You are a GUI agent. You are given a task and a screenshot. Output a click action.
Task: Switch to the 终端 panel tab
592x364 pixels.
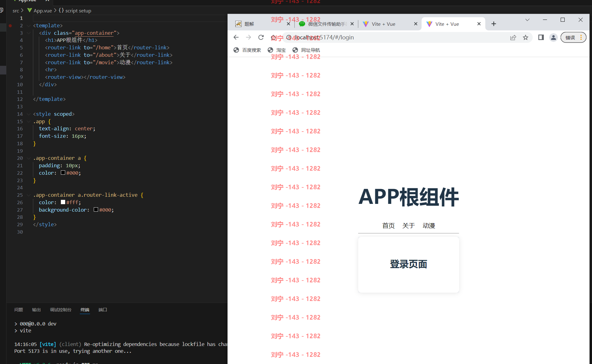pos(85,310)
